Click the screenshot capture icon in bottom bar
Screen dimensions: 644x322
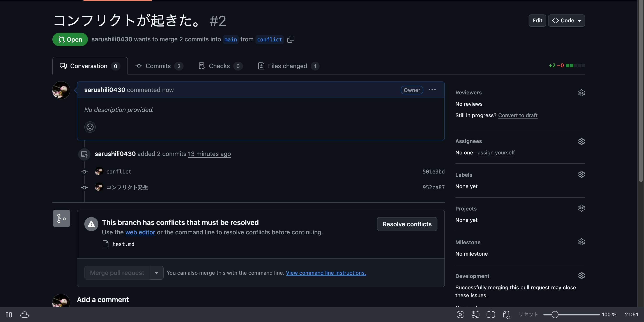coord(460,315)
